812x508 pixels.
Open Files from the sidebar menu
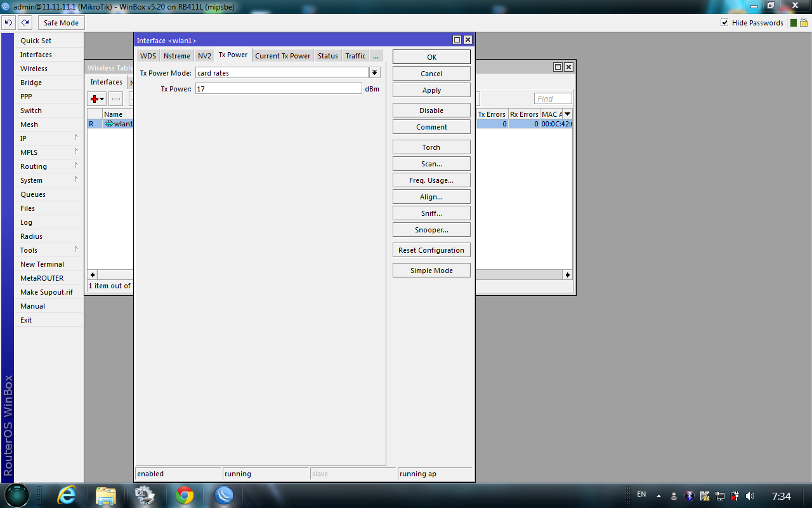pyautogui.click(x=49, y=208)
